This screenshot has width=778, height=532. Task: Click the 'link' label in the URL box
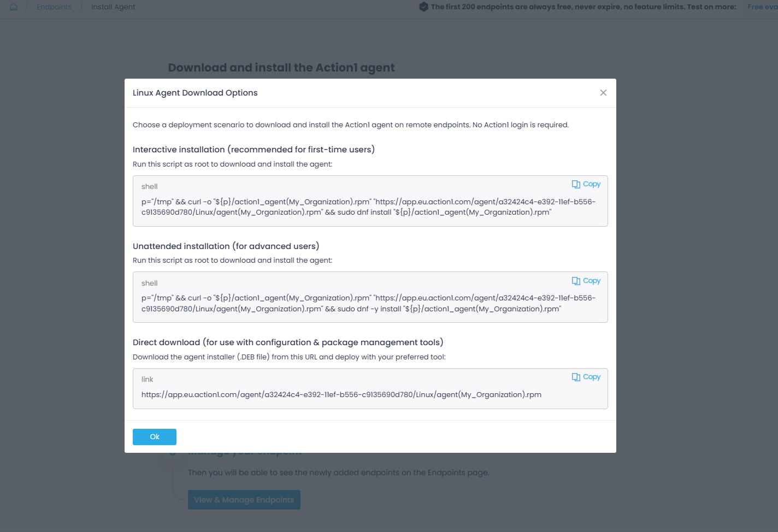coord(148,380)
